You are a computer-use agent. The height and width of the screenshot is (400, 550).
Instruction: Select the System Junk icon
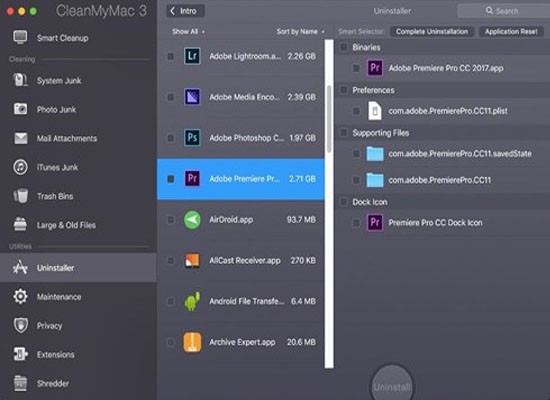(x=20, y=80)
